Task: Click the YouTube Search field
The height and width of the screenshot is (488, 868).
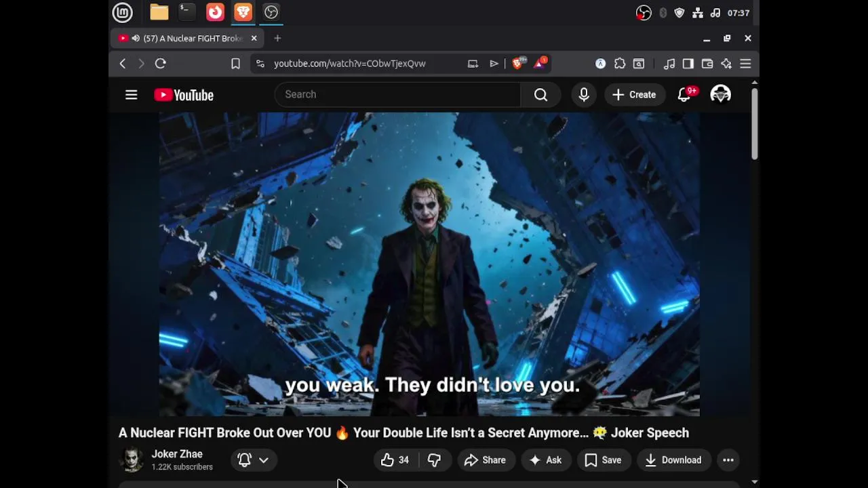Action: (x=397, y=95)
